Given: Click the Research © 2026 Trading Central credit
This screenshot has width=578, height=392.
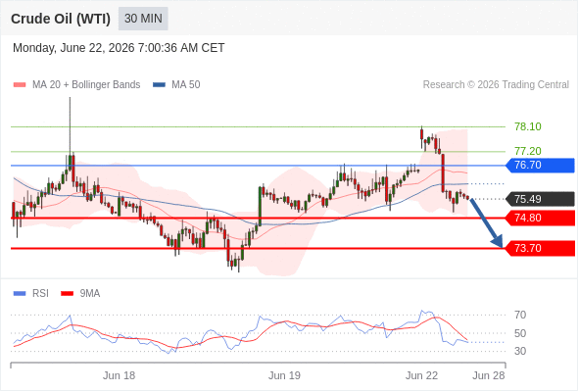Looking at the screenshot, I should coord(496,85).
